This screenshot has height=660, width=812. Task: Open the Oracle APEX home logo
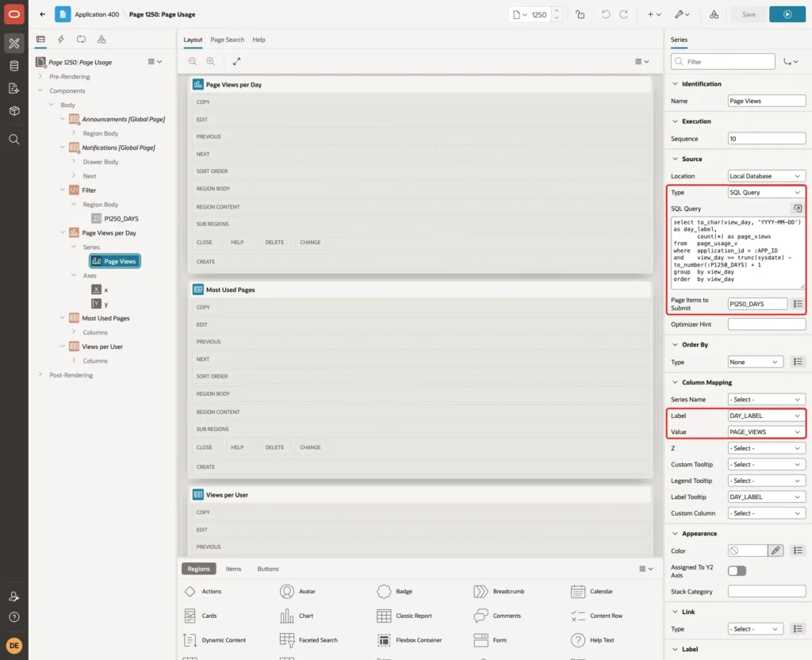click(14, 14)
